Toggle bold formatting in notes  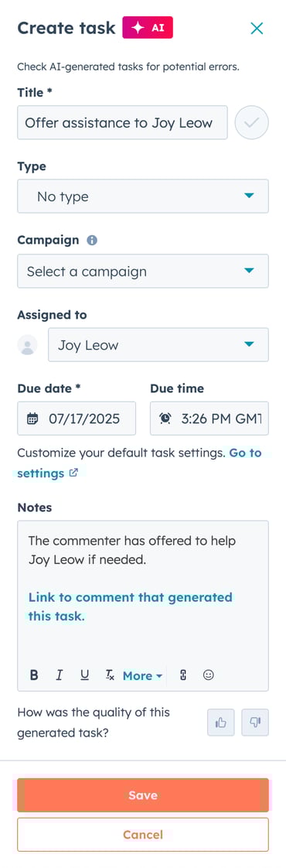[34, 675]
